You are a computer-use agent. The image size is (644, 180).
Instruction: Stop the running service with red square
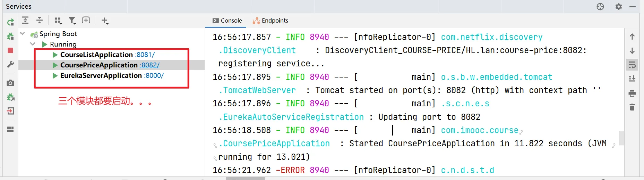point(10,50)
